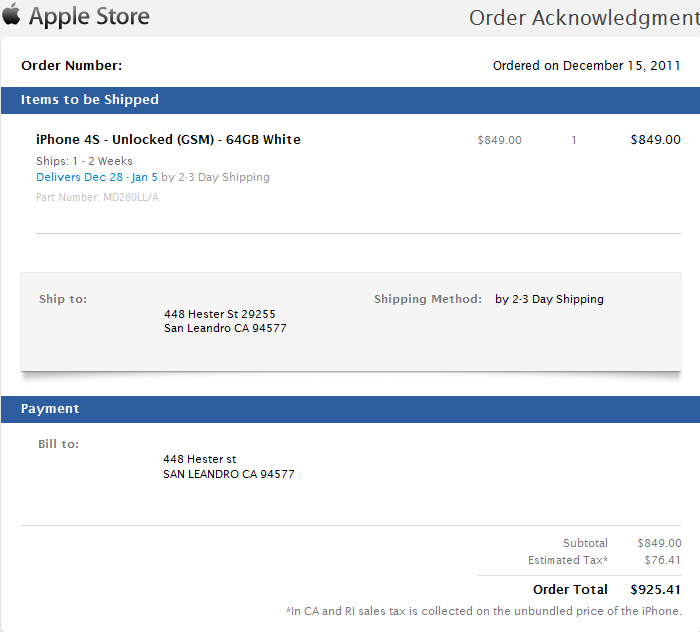Image resolution: width=700 pixels, height=632 pixels.
Task: Click the sales tax footnote about CA and RI
Action: click(x=483, y=611)
